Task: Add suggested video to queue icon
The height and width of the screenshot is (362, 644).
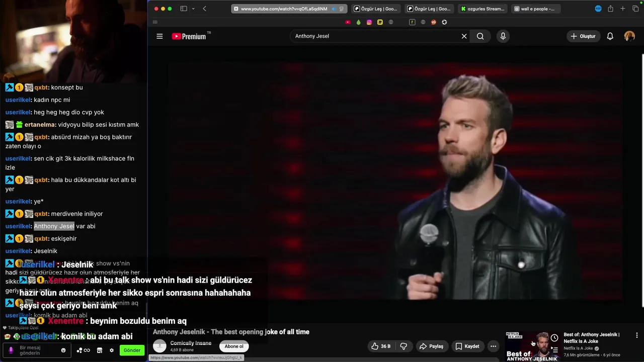Action: click(x=554, y=349)
